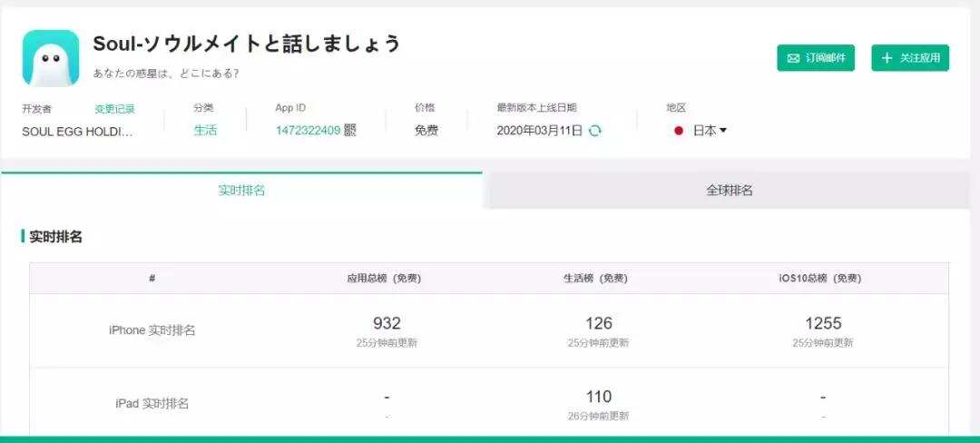The height and width of the screenshot is (443, 980).
Task: Click the 生活榜 (免费) column header
Action: (595, 279)
